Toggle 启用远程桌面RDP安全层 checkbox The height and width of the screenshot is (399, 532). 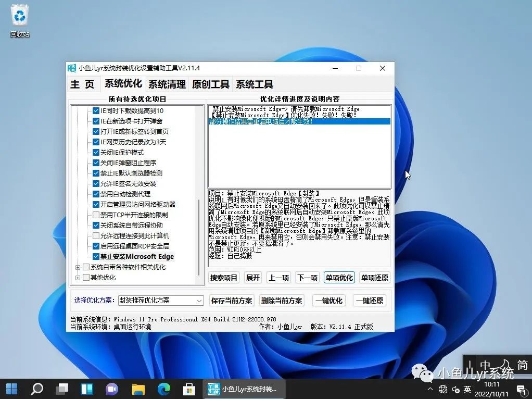pyautogui.click(x=96, y=246)
